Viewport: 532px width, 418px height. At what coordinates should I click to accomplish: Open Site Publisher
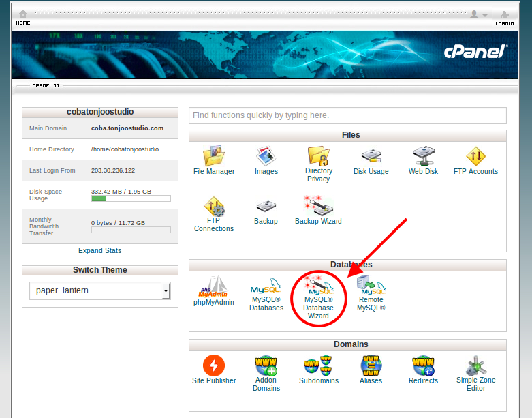[214, 370]
